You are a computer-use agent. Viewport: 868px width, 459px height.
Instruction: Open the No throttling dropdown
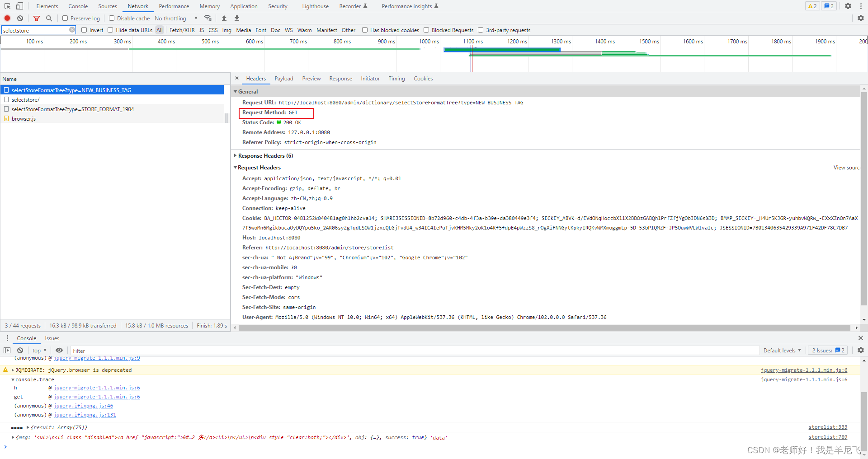pyautogui.click(x=176, y=18)
